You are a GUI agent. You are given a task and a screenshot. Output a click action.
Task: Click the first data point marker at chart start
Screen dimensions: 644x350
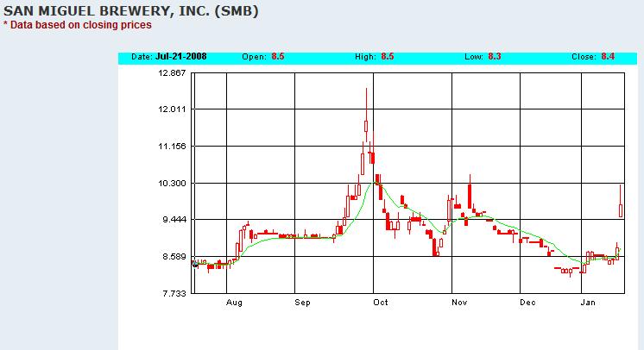point(195,265)
